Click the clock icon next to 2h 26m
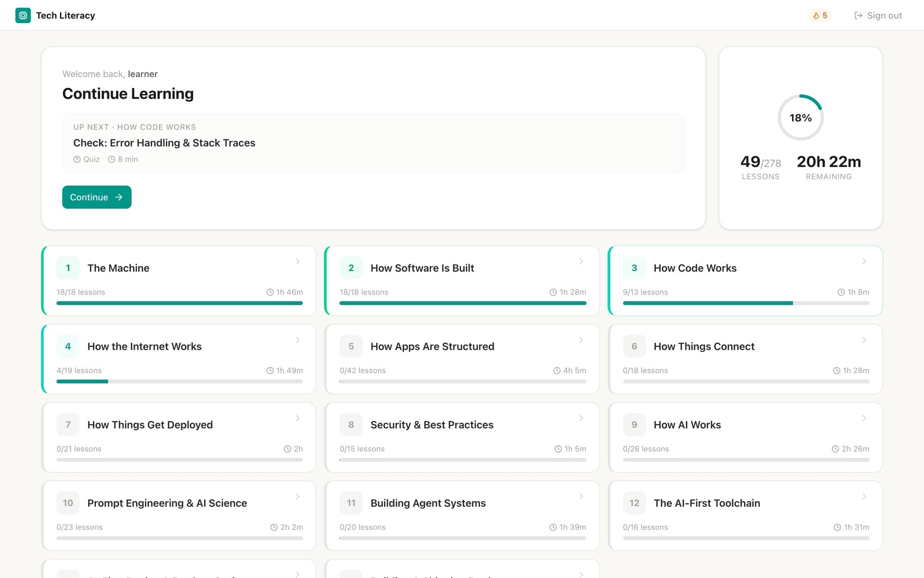Viewport: 924px width, 578px height. click(835, 449)
